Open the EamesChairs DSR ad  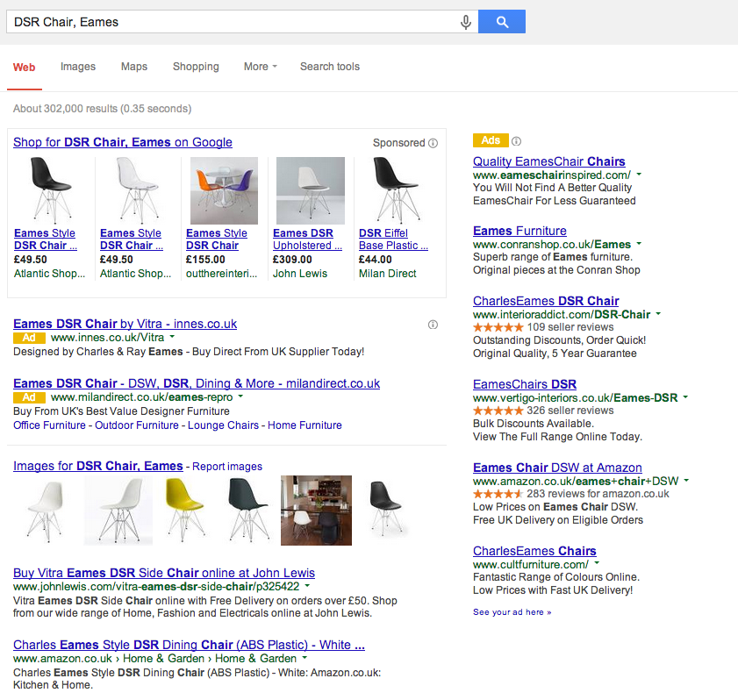point(525,384)
